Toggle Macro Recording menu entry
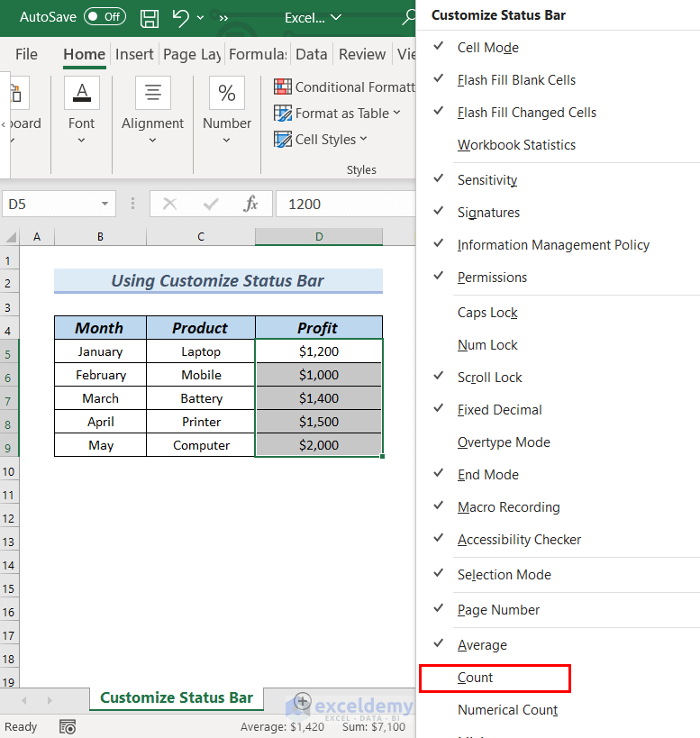The width and height of the screenshot is (700, 738). pos(558,507)
